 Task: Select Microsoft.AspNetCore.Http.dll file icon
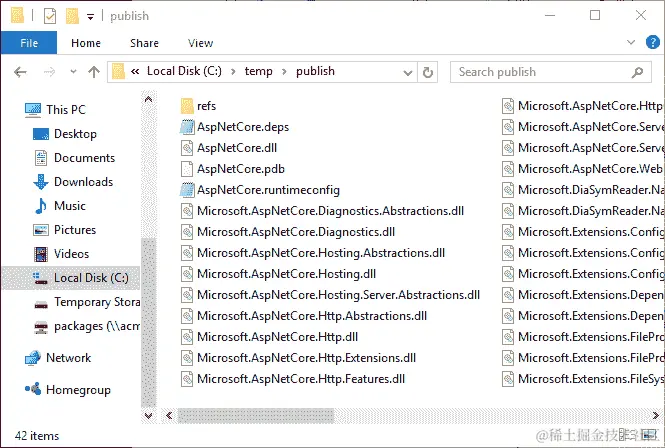click(x=187, y=337)
